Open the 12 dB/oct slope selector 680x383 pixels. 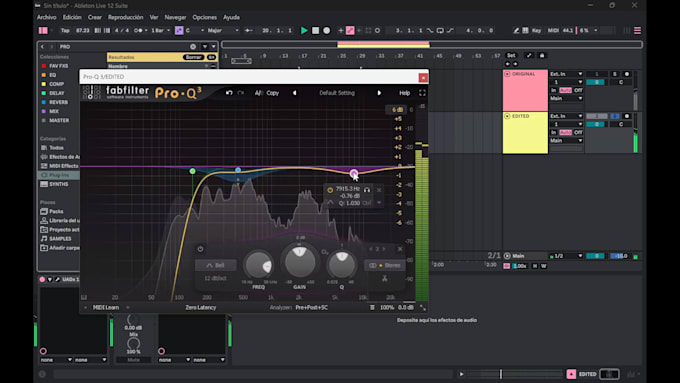216,278
